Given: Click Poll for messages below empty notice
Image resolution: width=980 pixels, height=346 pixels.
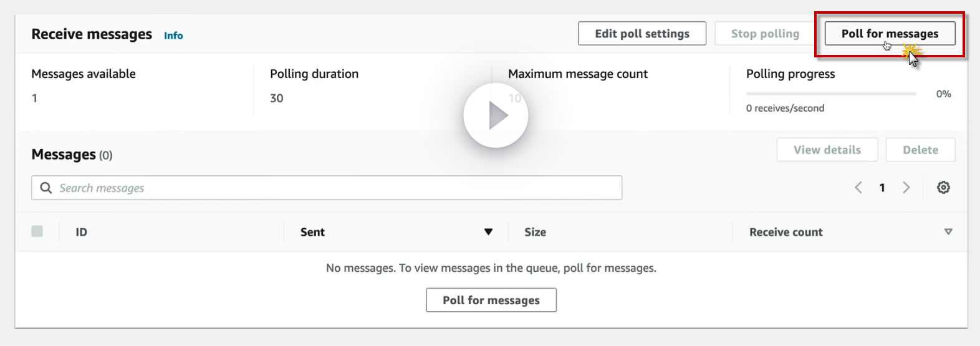Looking at the screenshot, I should (491, 300).
